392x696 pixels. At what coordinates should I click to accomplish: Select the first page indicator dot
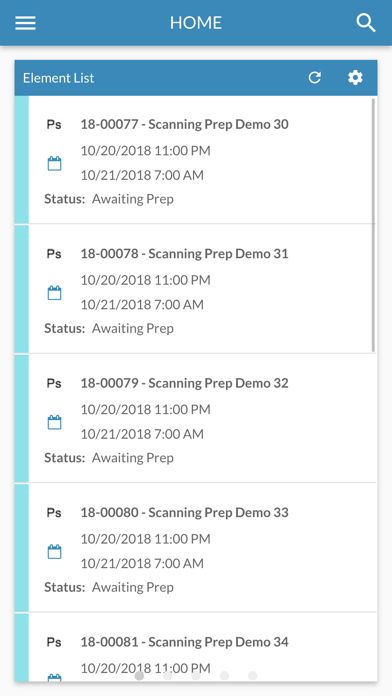point(139,676)
